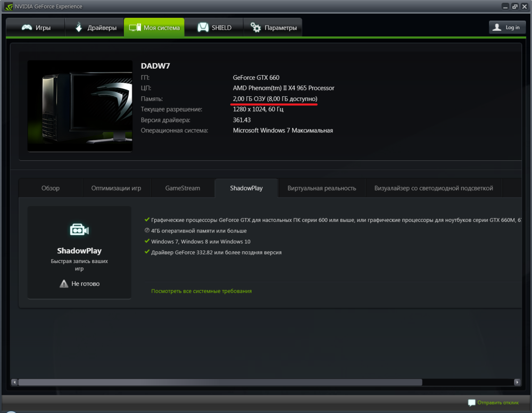Open the Игры tab
The height and width of the screenshot is (413, 532).
point(36,28)
